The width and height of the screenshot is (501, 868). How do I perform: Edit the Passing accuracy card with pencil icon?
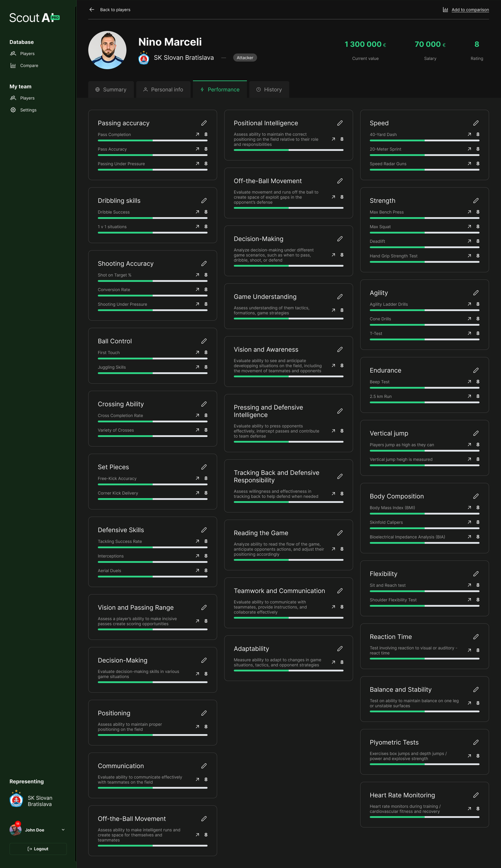tap(204, 123)
